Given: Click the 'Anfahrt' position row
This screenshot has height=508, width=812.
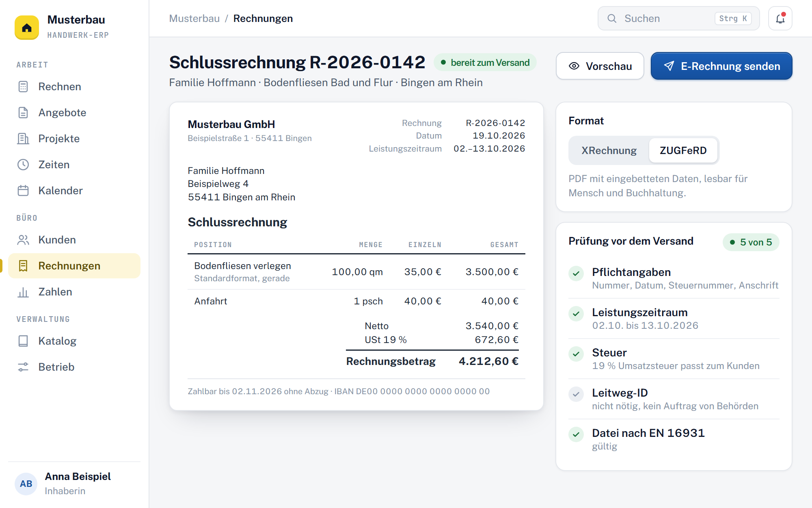Looking at the screenshot, I should point(356,301).
